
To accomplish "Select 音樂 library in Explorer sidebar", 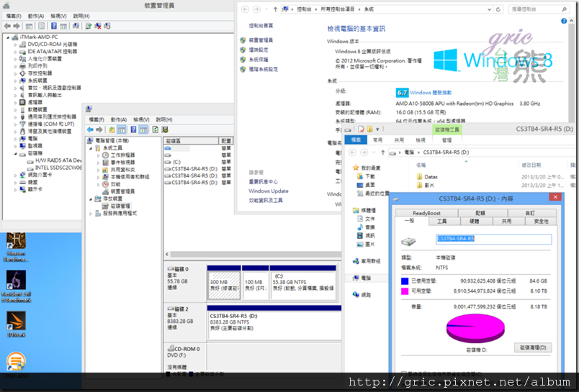I will click(x=369, y=227).
